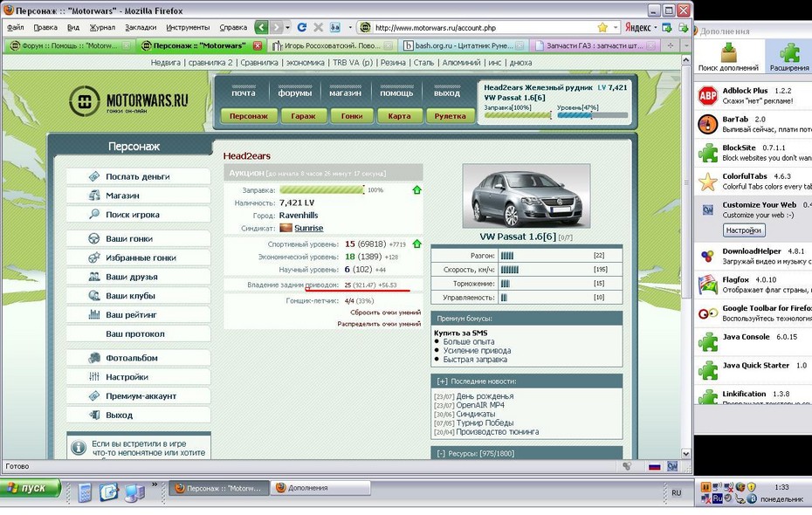The height and width of the screenshot is (515, 812).
Task: Click the Flagfox Russian flag in the status bar
Action: click(x=653, y=466)
